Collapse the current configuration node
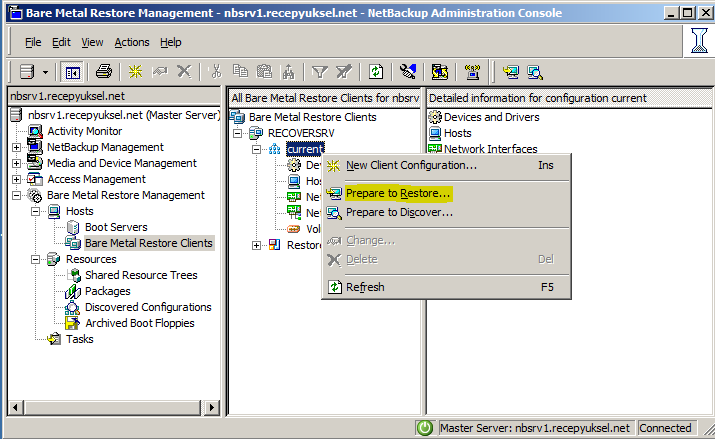 click(x=256, y=150)
